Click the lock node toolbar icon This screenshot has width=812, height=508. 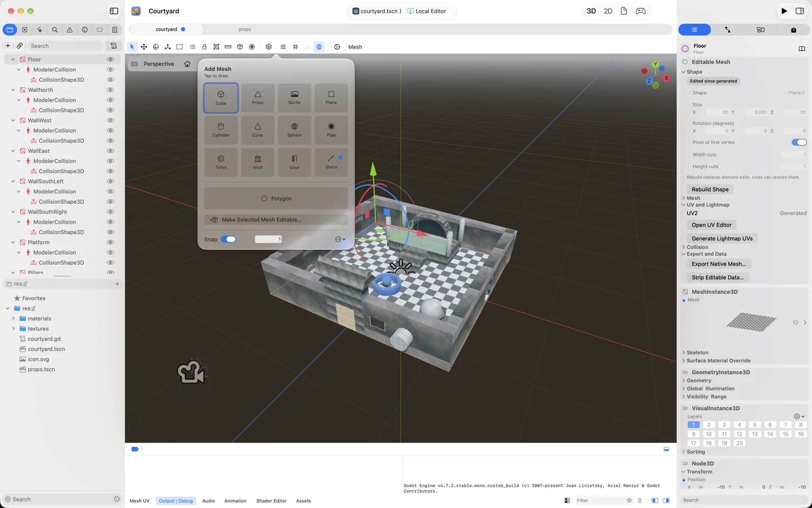[205, 47]
